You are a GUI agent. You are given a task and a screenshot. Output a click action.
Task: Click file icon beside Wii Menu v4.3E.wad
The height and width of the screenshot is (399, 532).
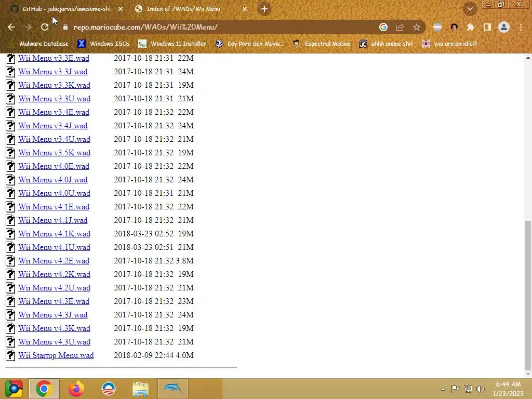point(10,301)
